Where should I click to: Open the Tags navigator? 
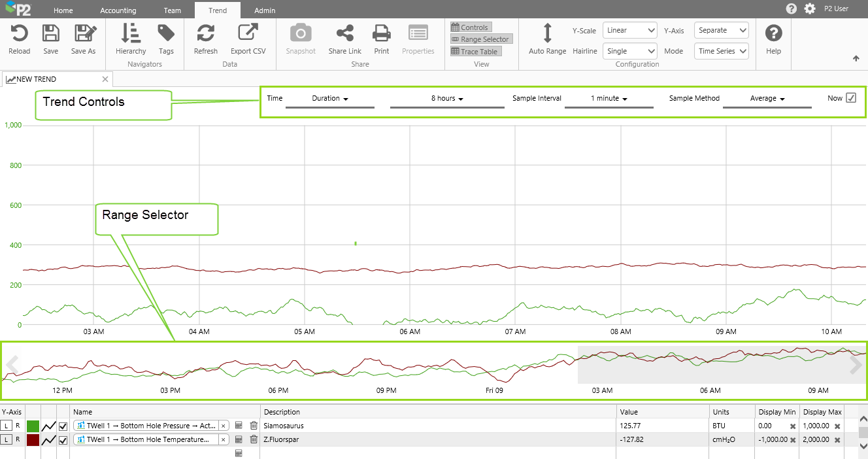(166, 33)
